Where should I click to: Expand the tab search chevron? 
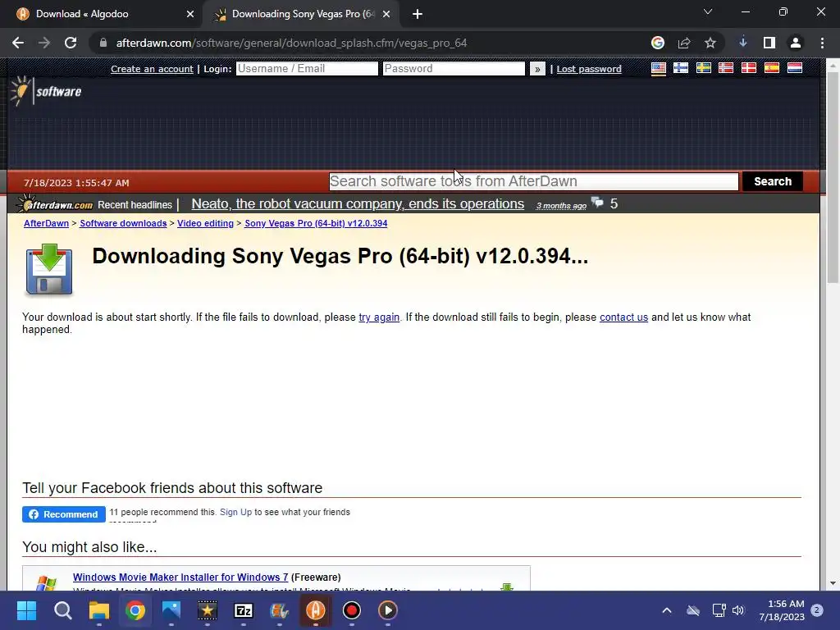click(708, 11)
